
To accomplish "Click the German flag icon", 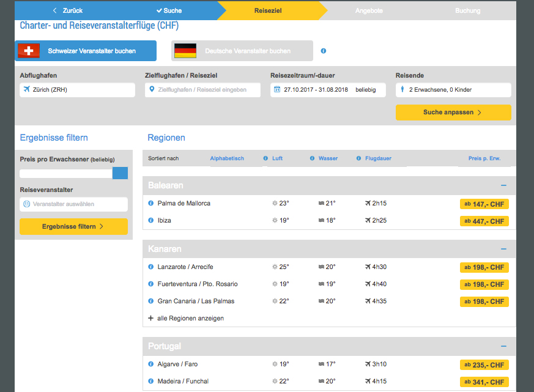I will tap(185, 51).
